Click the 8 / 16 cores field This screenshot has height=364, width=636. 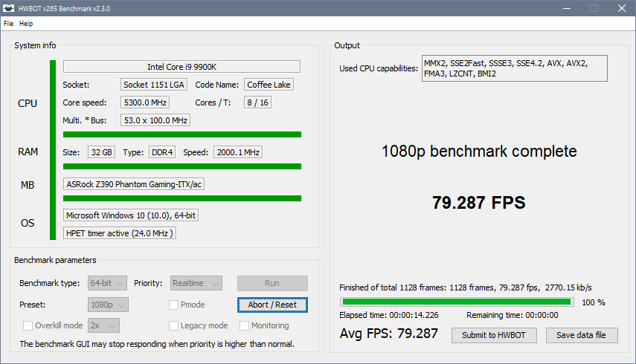pyautogui.click(x=257, y=103)
